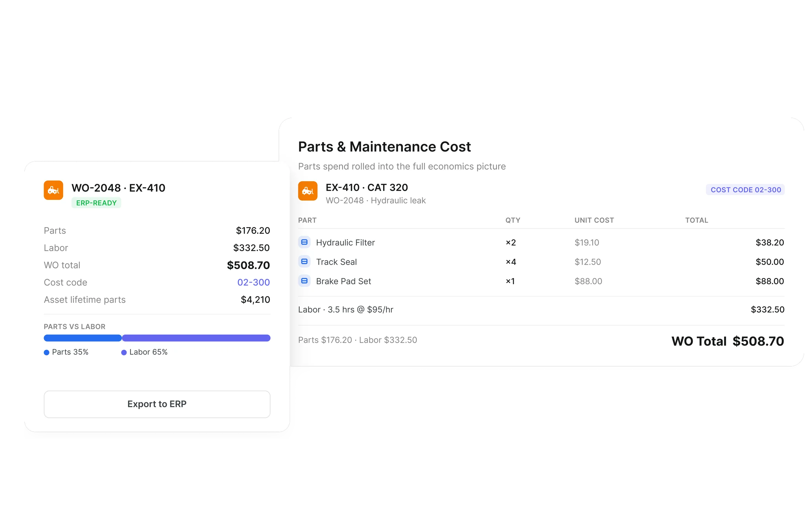
Task: Click the purple Labor 65% legend dot
Action: (124, 352)
